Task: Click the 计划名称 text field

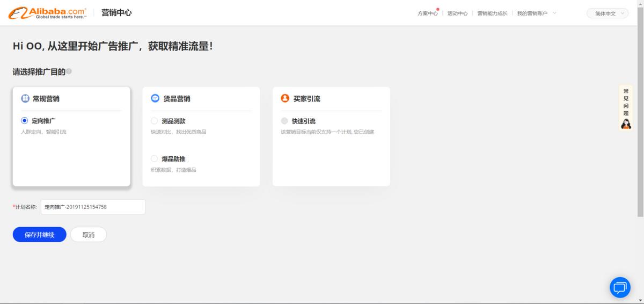Action: pos(93,207)
